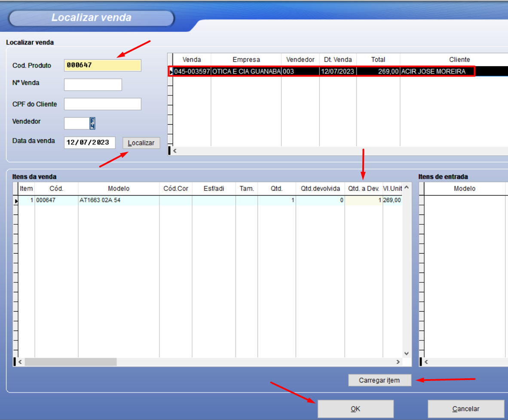Click the Modelo column header in Itens da venda
The height and width of the screenshot is (420, 508).
[x=119, y=188]
